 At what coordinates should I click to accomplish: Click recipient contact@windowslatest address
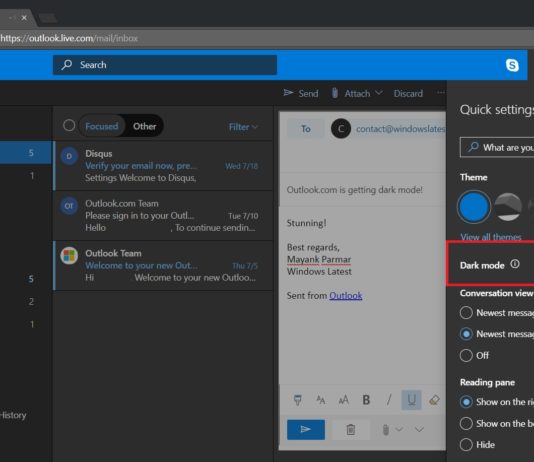tap(400, 129)
